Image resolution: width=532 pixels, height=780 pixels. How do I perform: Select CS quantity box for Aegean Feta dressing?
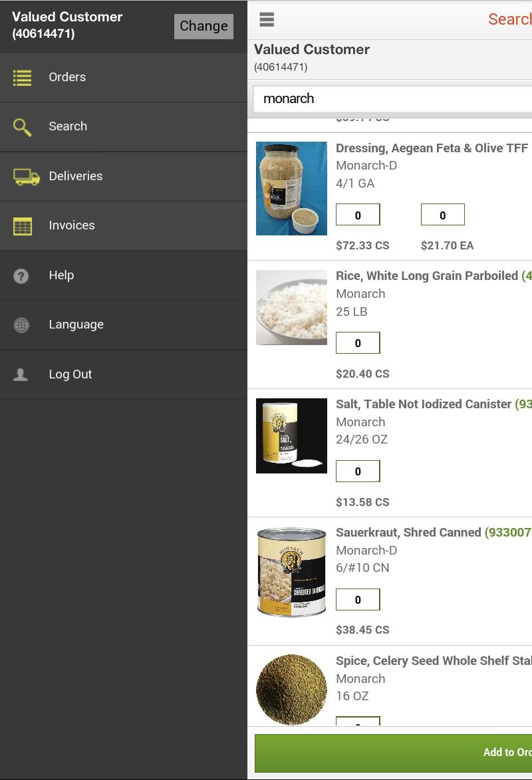358,215
